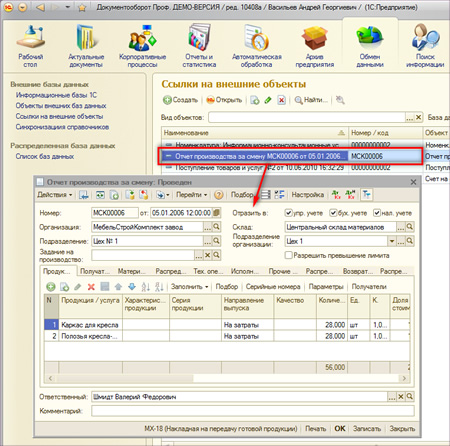Click the Комментарий input field
Image resolution: width=450 pixels, height=446 pixels.
(x=253, y=411)
